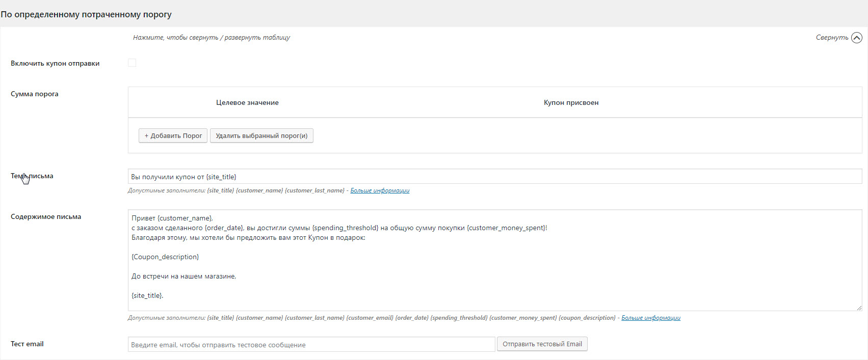868x360 pixels.
Task: Click the "Свернуть" text label
Action: [x=832, y=38]
